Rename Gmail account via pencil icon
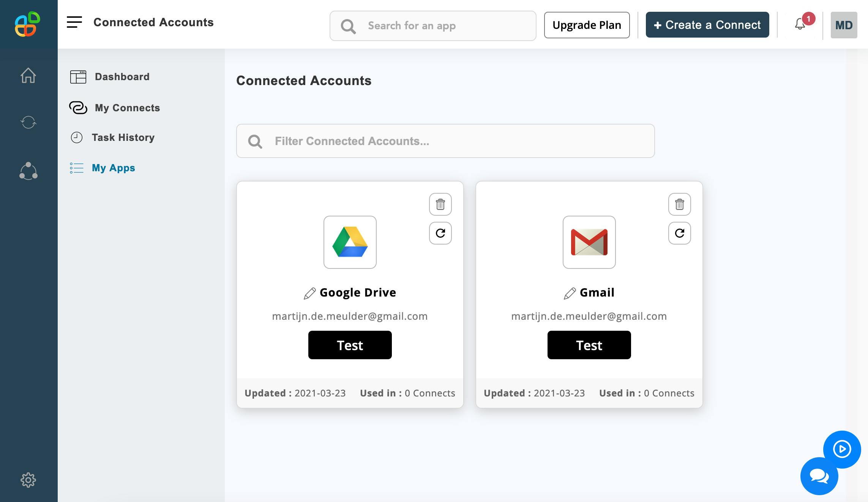Screen dimensions: 868x502 coord(570,293)
